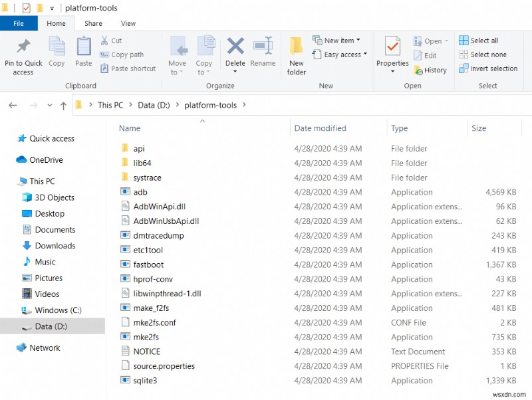532x400 pixels.
Task: Click the Properties checkmark icon
Action: coord(392,46)
